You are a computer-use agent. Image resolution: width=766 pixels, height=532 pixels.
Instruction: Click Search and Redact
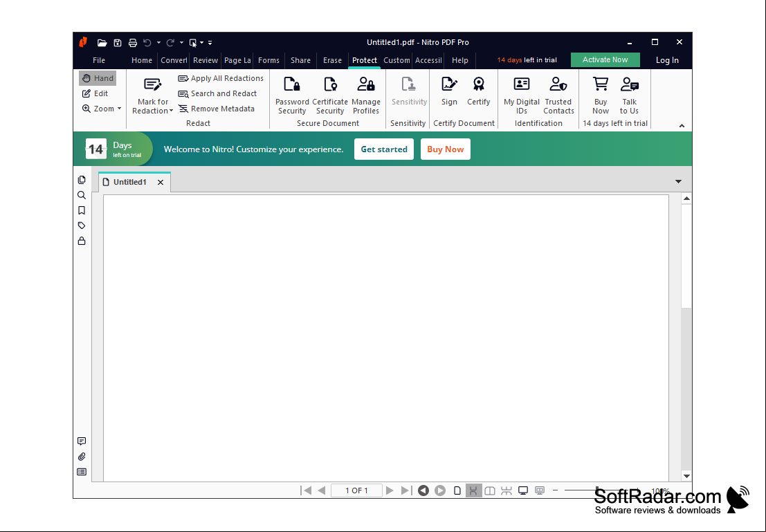(x=217, y=93)
